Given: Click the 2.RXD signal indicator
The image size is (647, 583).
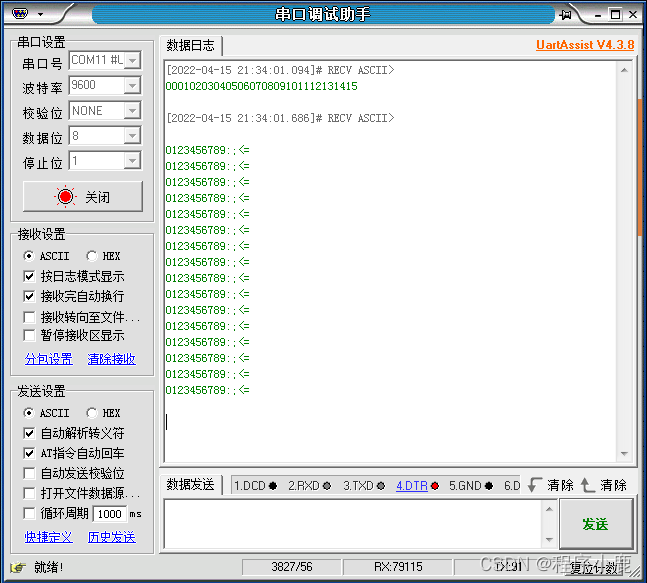Looking at the screenshot, I should point(309,486).
